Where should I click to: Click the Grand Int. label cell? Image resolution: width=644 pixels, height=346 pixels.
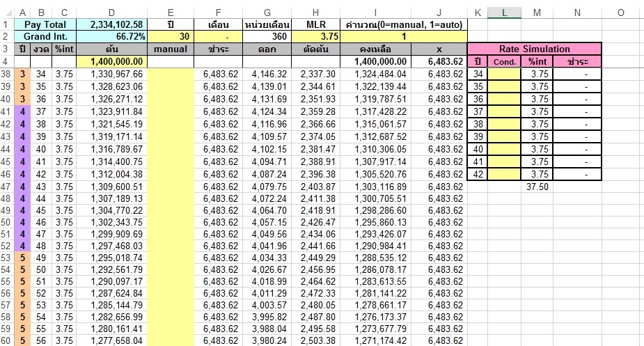[x=45, y=37]
